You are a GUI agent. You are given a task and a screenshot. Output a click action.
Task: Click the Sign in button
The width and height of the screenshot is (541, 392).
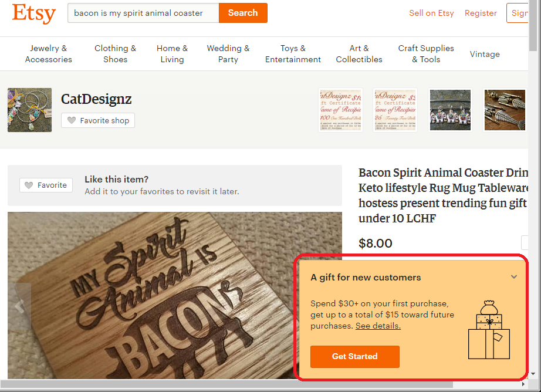click(517, 13)
